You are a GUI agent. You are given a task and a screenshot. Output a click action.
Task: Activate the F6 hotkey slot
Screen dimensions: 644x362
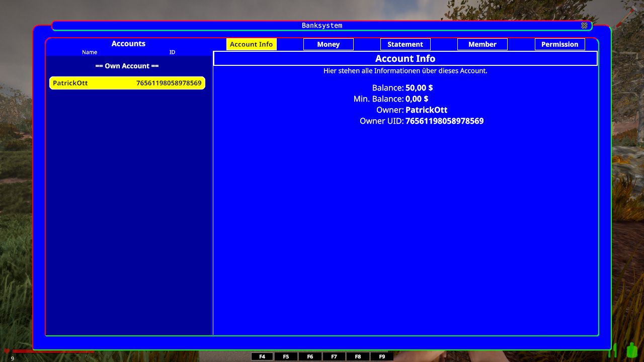click(x=310, y=356)
